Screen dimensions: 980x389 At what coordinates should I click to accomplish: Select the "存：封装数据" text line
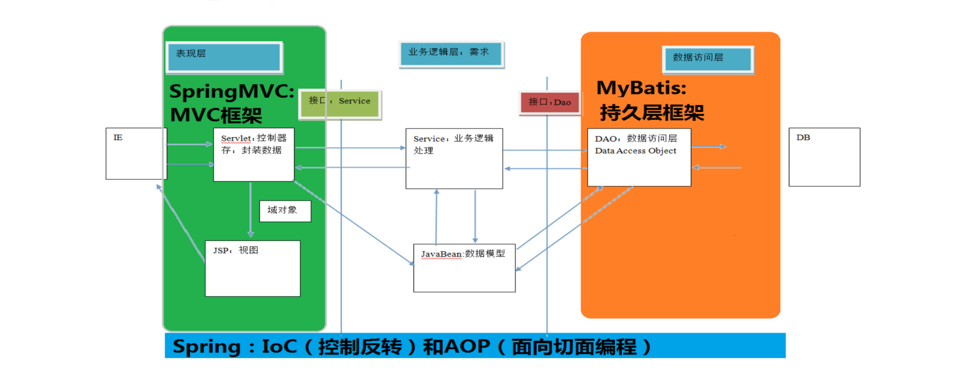tap(252, 150)
